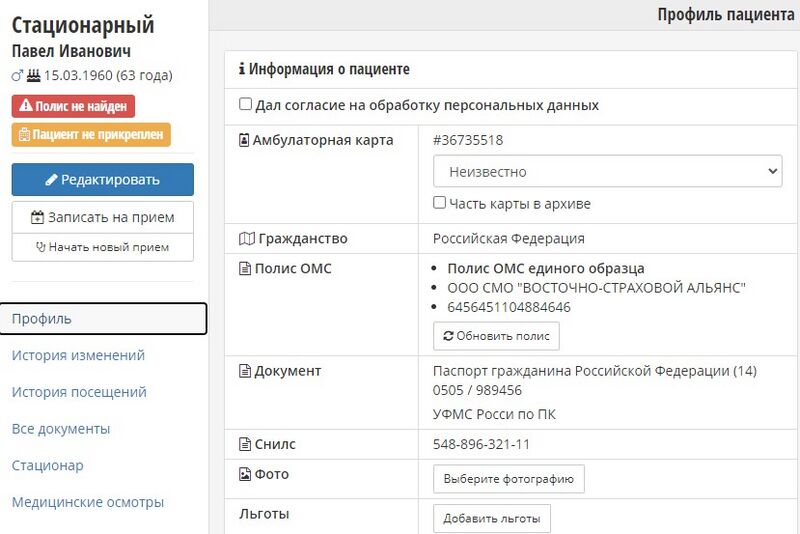Click the SNILS value 548-896-321-11
Viewport: 800px width, 534px height.
[481, 444]
